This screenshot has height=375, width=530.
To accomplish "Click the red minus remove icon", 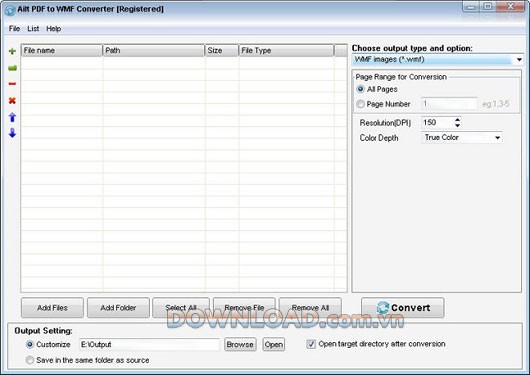I will coord(12,84).
